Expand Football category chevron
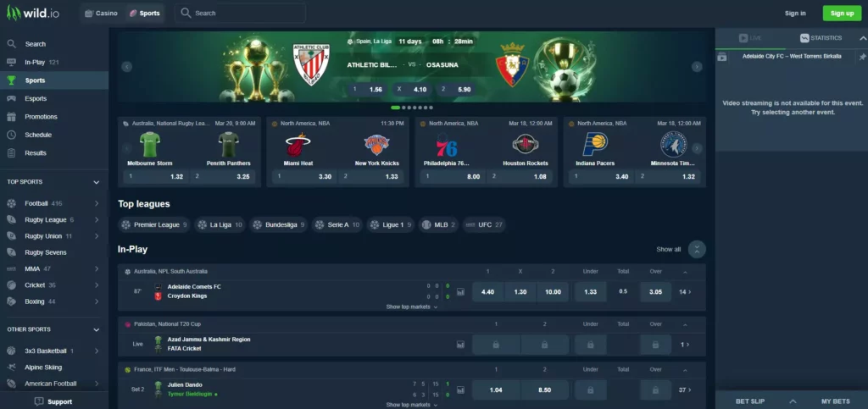The width and height of the screenshot is (868, 409). [x=97, y=203]
